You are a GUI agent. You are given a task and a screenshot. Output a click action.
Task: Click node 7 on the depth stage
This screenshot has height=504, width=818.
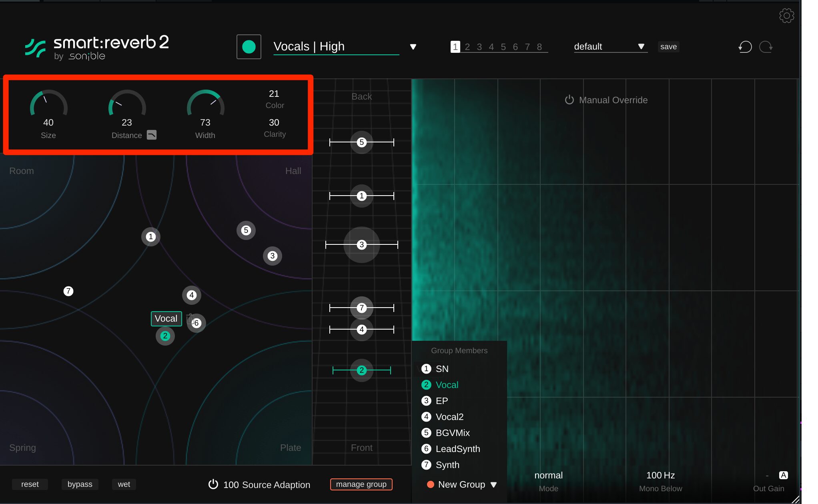pyautogui.click(x=361, y=308)
